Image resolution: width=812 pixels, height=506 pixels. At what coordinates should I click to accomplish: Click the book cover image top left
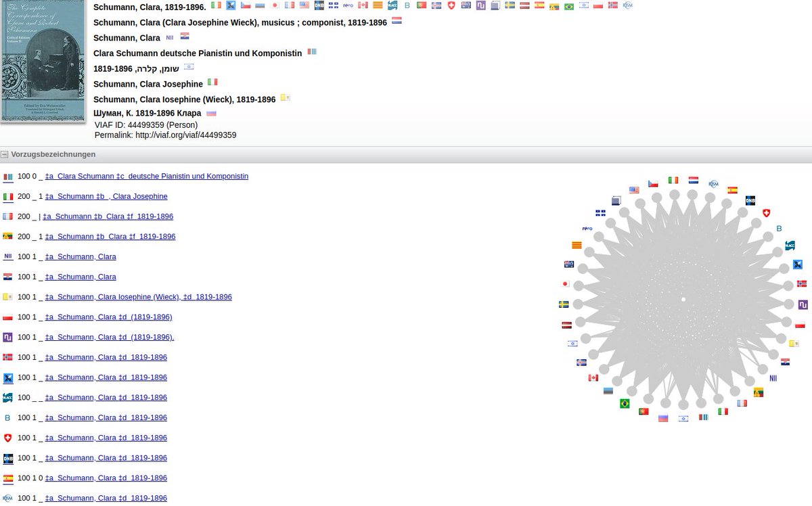pos(43,61)
